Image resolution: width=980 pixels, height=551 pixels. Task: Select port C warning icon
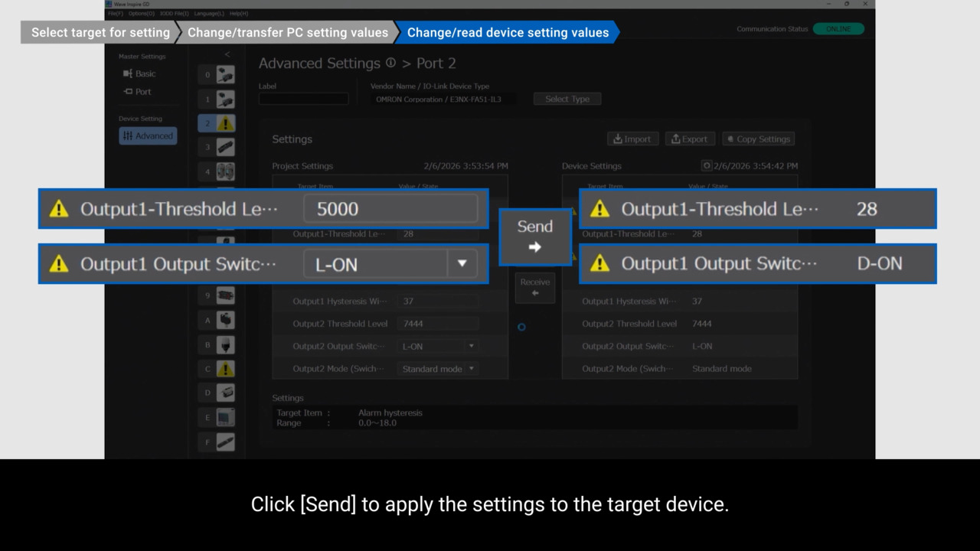[225, 369]
